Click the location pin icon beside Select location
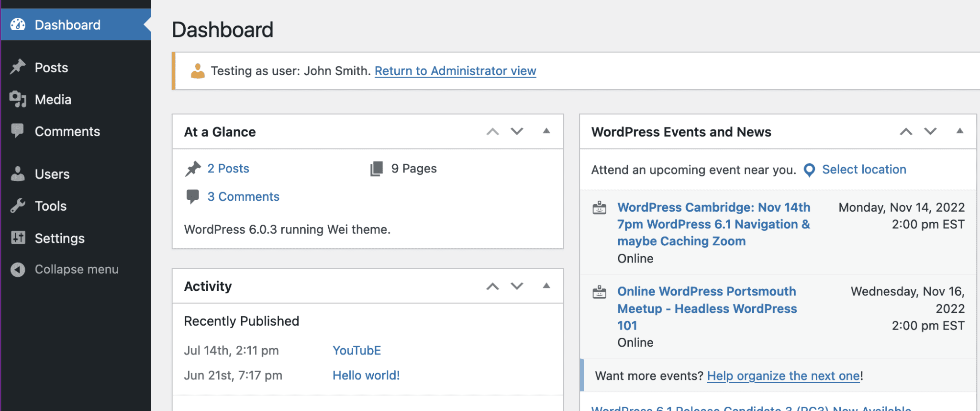Image resolution: width=980 pixels, height=411 pixels. tap(809, 170)
